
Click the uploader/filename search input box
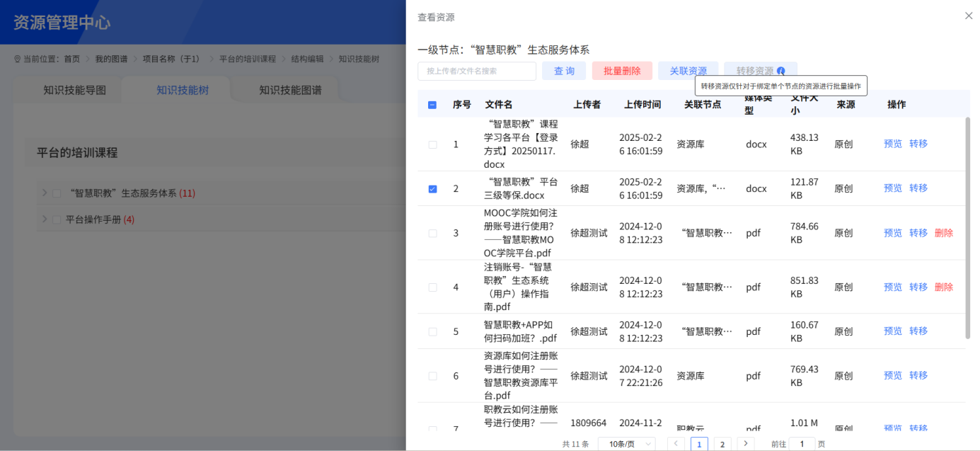click(476, 71)
